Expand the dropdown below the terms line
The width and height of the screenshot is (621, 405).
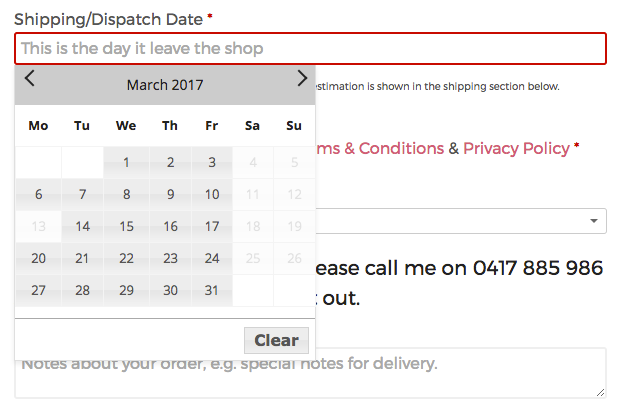460,221
